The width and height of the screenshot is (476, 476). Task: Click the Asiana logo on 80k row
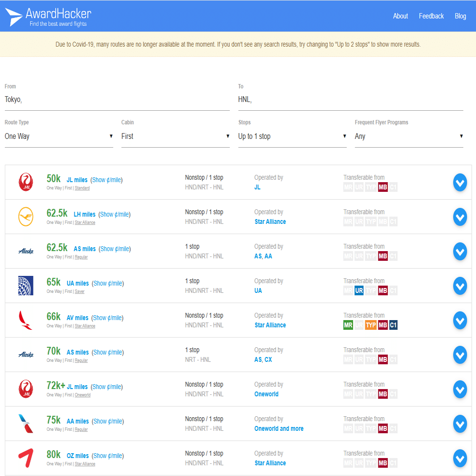[x=26, y=458]
